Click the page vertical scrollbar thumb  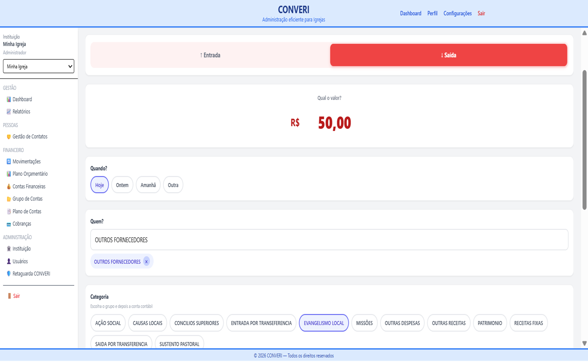click(584, 139)
